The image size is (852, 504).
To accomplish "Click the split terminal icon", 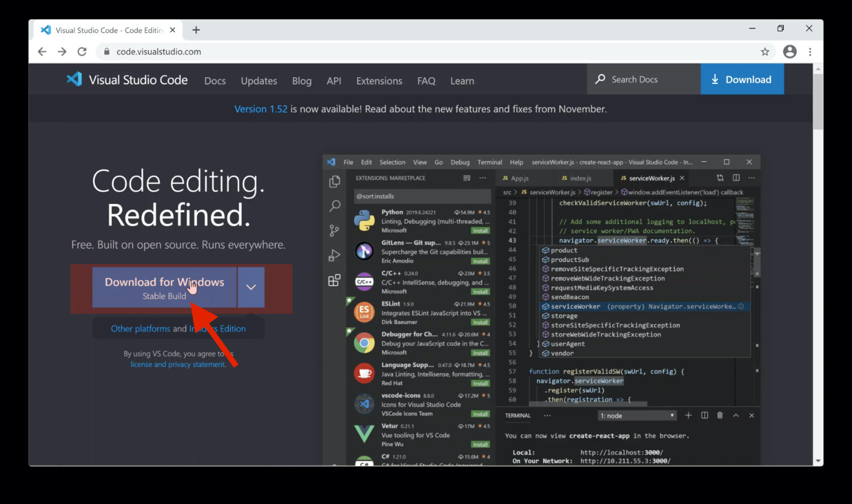I will [704, 415].
